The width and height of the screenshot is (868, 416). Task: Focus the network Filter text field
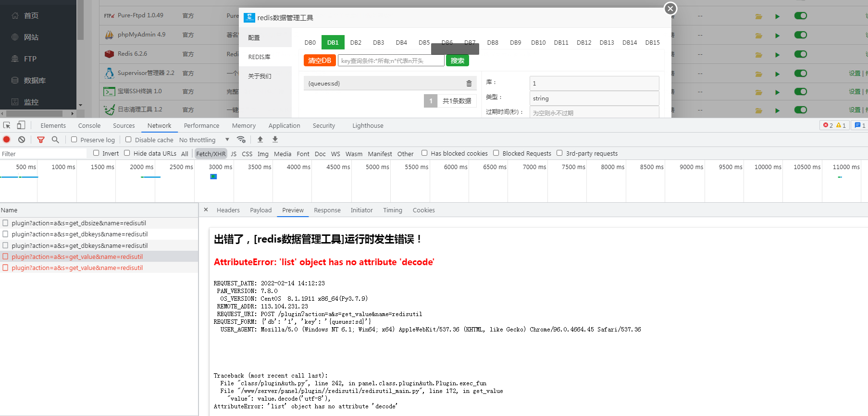(43, 154)
